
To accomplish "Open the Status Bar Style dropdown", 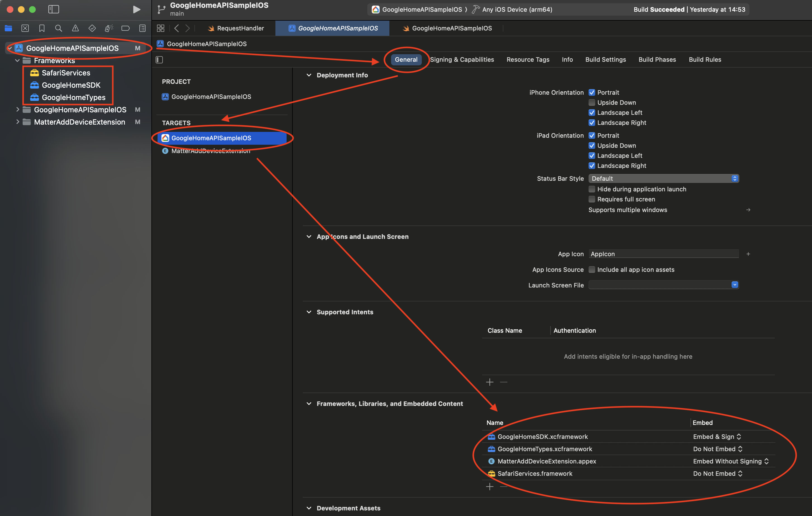I will [734, 179].
